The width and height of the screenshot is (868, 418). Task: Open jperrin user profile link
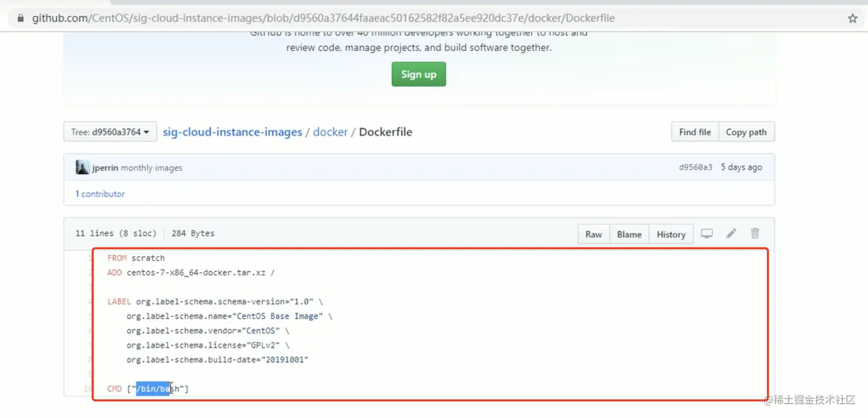(105, 168)
